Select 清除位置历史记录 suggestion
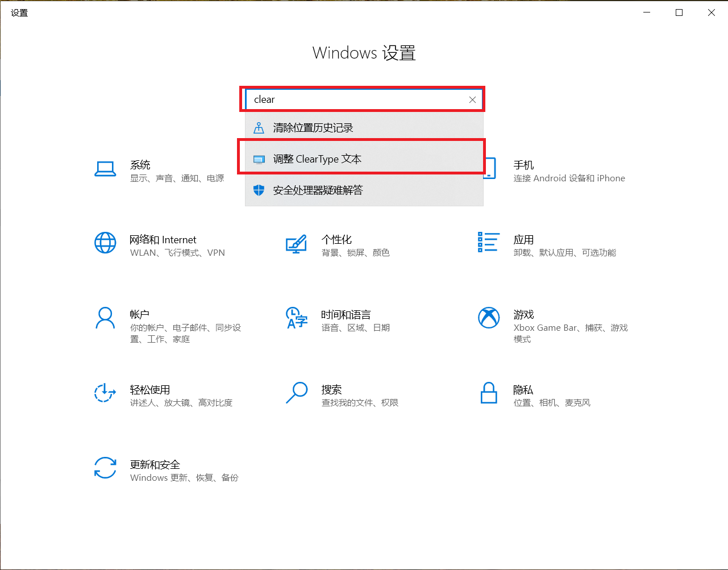728x570 pixels. click(364, 128)
